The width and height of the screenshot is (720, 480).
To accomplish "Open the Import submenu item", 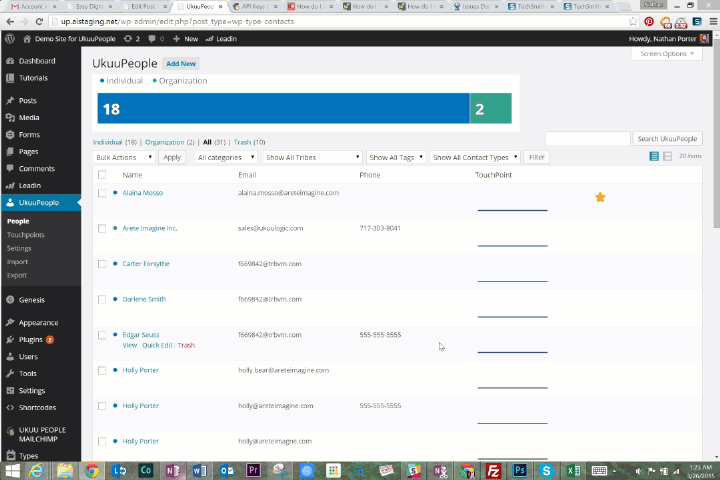I will point(17,262).
